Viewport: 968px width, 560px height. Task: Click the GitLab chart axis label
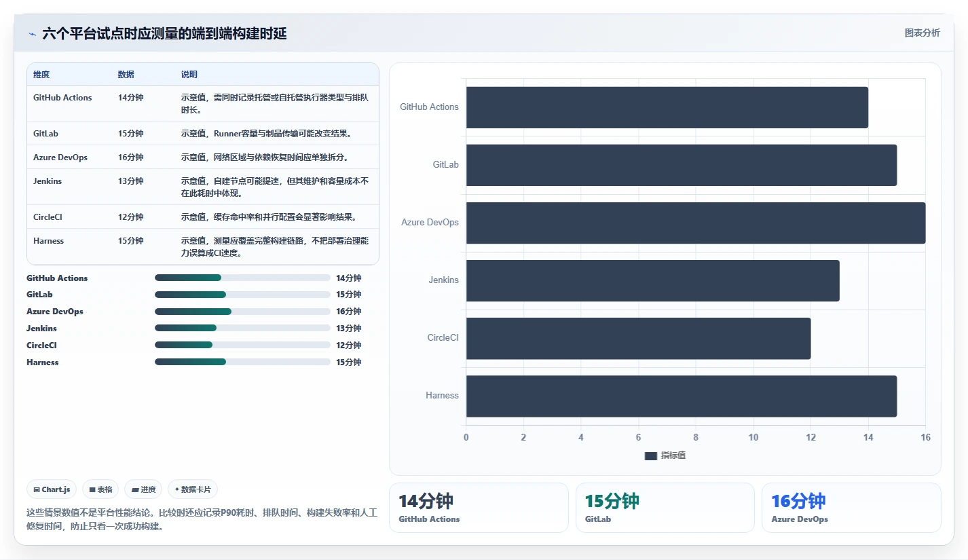[446, 165]
